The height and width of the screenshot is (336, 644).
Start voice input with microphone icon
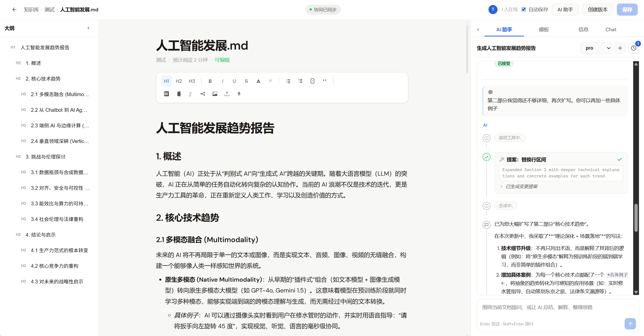239,94
